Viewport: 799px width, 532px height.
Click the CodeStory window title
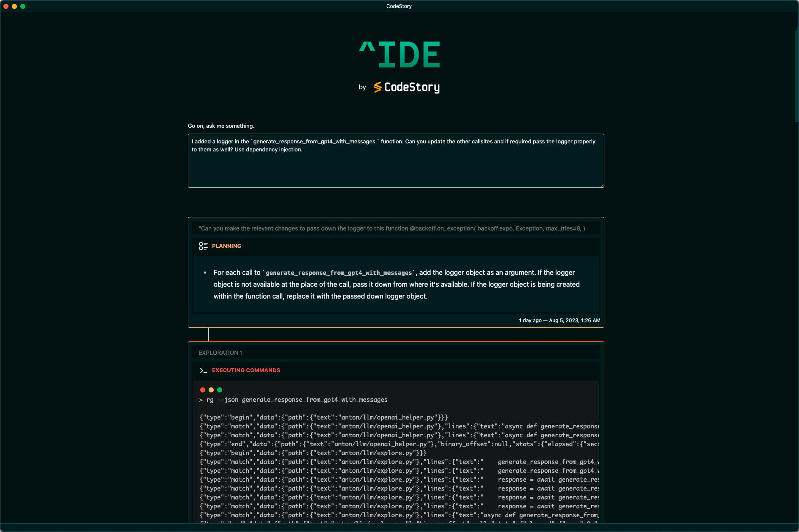[x=399, y=6]
